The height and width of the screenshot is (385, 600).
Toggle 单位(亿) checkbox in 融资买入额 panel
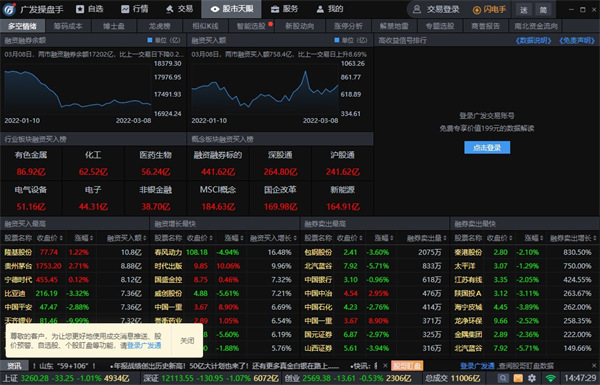click(337, 40)
